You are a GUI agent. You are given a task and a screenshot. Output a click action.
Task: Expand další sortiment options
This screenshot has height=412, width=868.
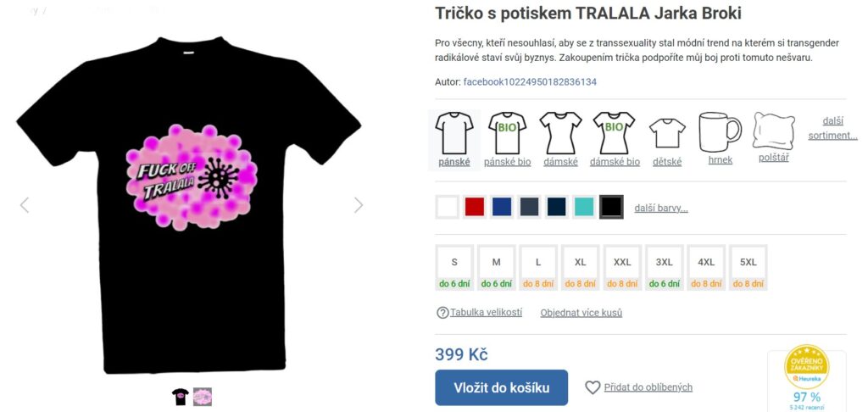832,128
